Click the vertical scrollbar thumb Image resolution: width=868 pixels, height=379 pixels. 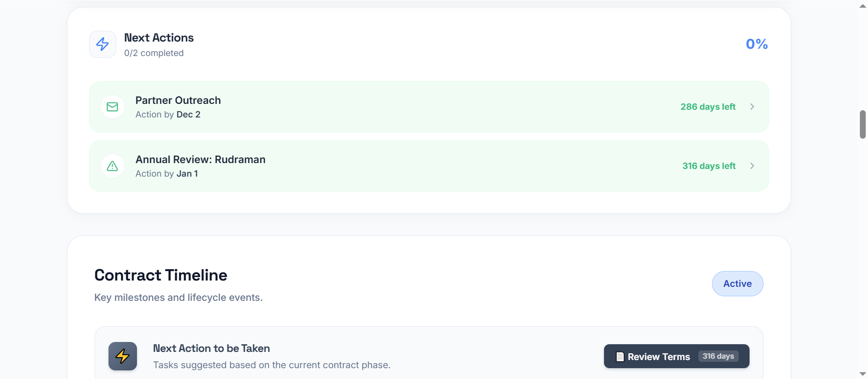pyautogui.click(x=863, y=124)
